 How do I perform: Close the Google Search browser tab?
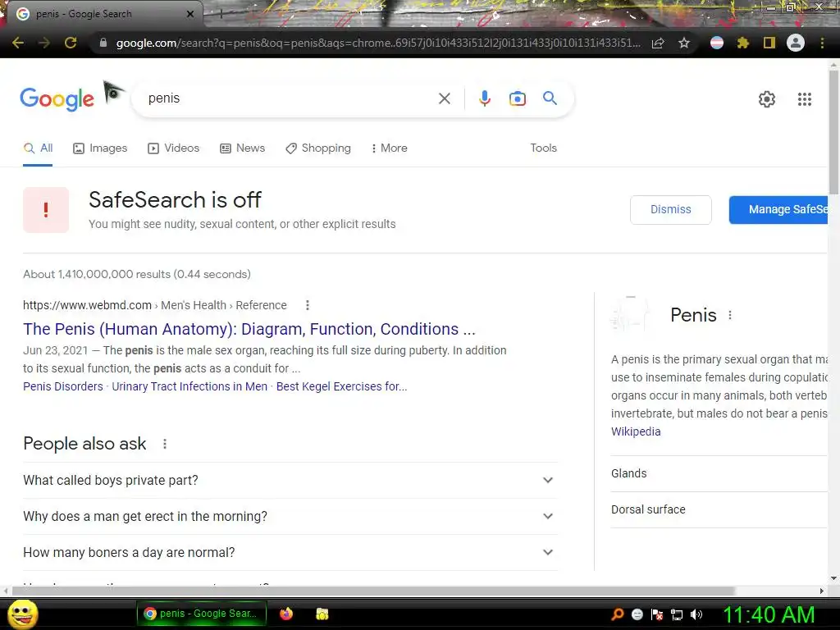pyautogui.click(x=190, y=14)
